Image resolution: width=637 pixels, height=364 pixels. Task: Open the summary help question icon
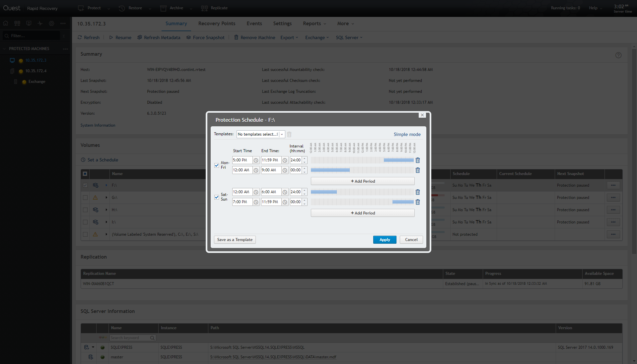pyautogui.click(x=618, y=55)
